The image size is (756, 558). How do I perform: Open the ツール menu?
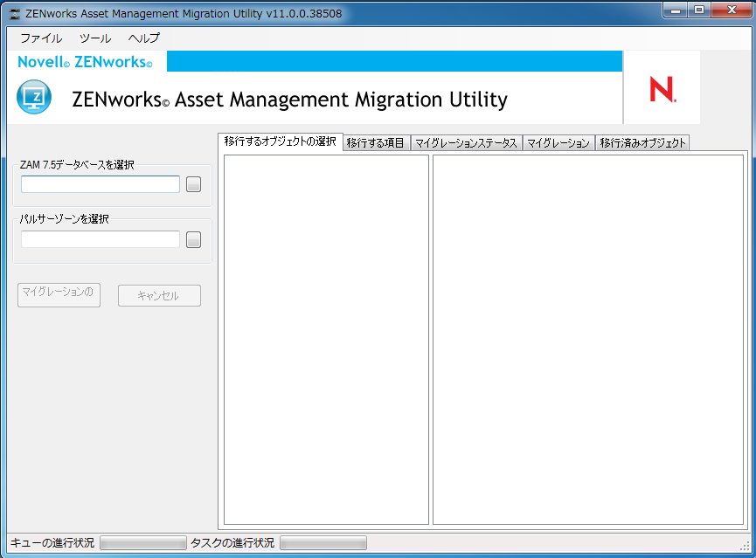[x=95, y=38]
